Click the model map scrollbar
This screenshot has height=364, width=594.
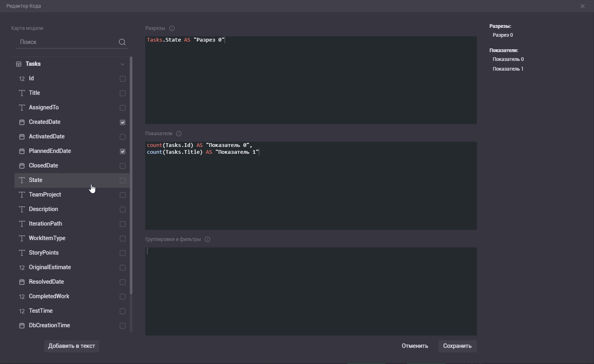[x=131, y=176]
